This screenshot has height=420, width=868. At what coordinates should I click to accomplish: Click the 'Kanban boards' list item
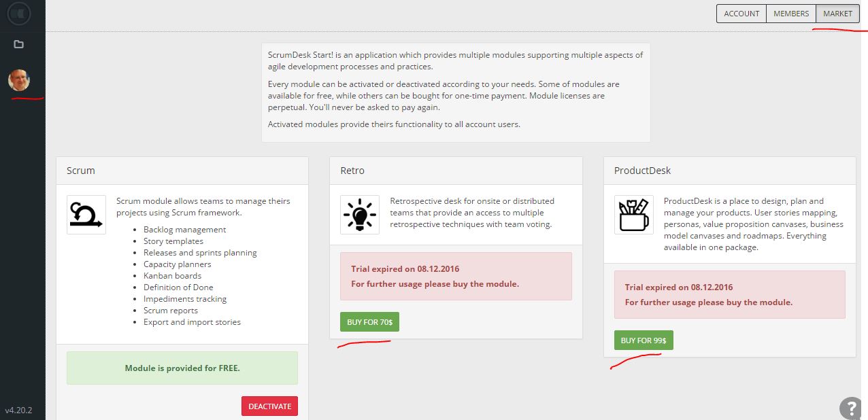coord(172,276)
